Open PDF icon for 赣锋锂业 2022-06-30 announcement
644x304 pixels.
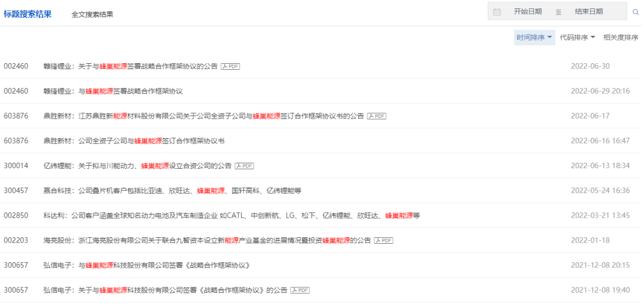(230, 66)
